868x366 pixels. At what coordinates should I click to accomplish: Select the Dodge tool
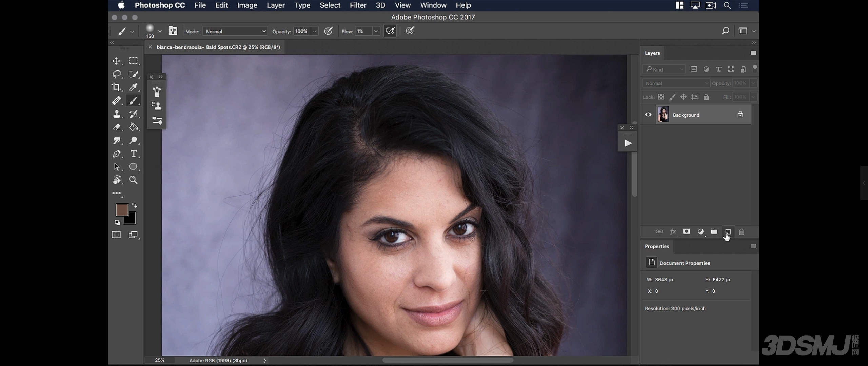133,140
